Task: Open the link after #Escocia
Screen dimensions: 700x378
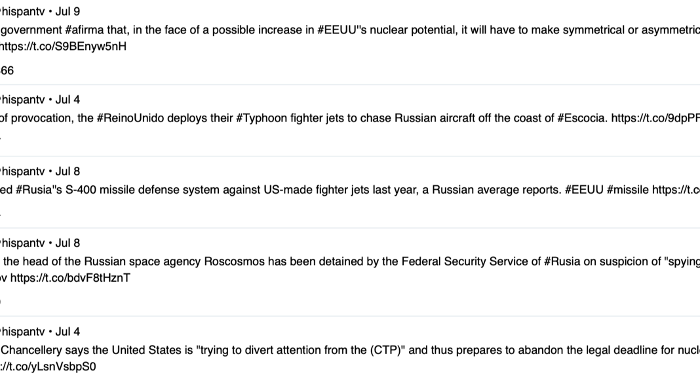Action: (x=655, y=118)
